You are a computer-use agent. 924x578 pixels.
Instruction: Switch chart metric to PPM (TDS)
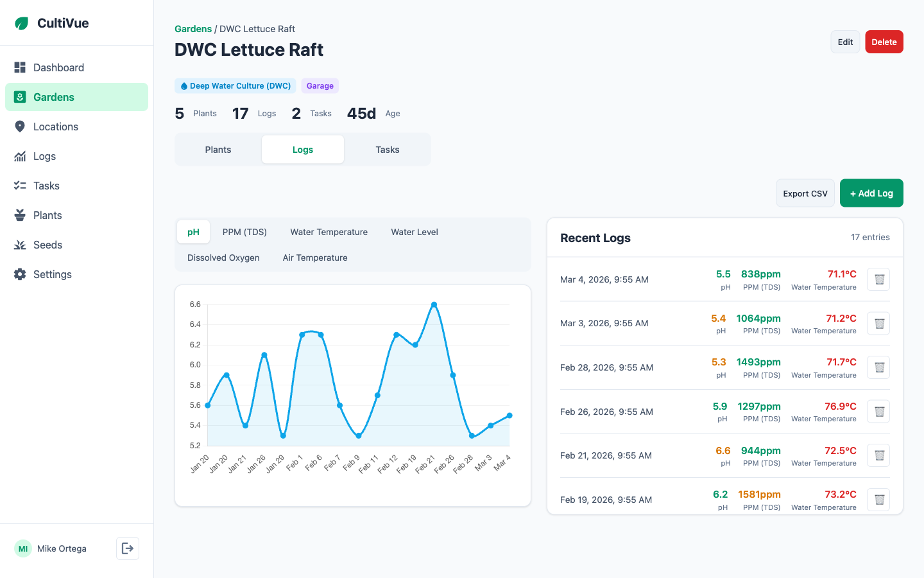coord(244,232)
